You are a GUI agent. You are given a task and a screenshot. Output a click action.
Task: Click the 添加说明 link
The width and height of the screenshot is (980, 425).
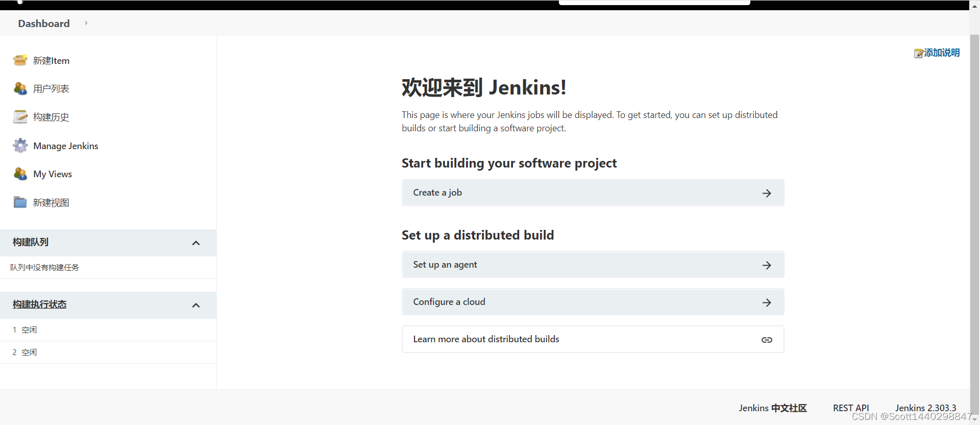942,53
